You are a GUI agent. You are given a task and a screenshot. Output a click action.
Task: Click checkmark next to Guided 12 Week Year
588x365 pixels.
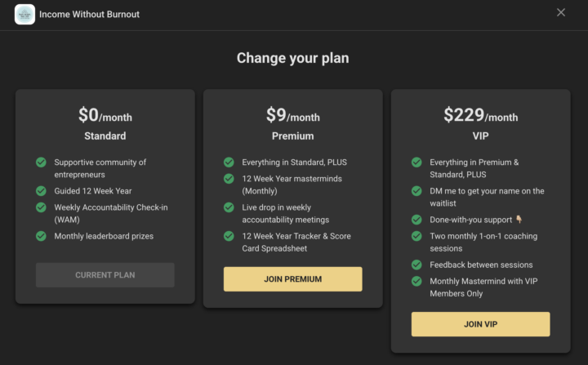(41, 191)
